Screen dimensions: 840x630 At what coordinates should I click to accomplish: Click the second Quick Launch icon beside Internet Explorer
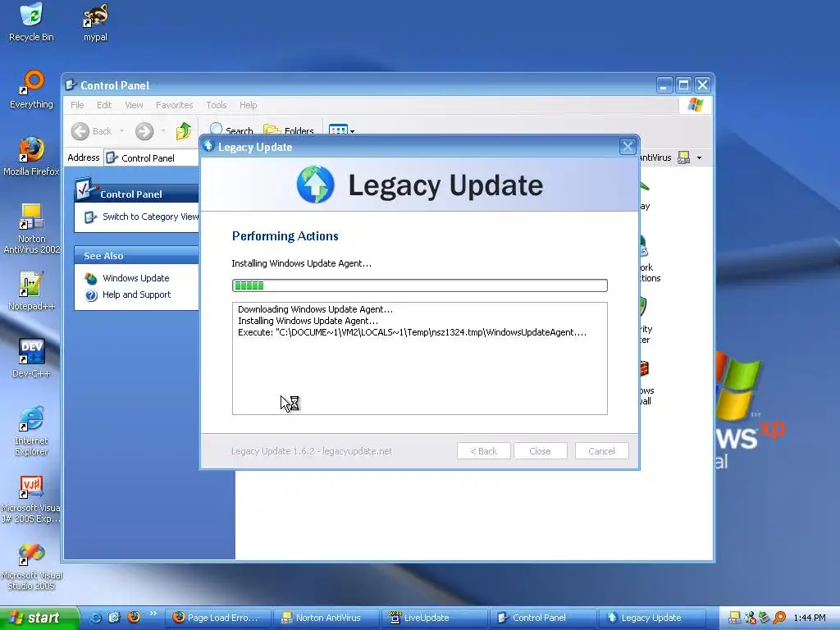114,618
